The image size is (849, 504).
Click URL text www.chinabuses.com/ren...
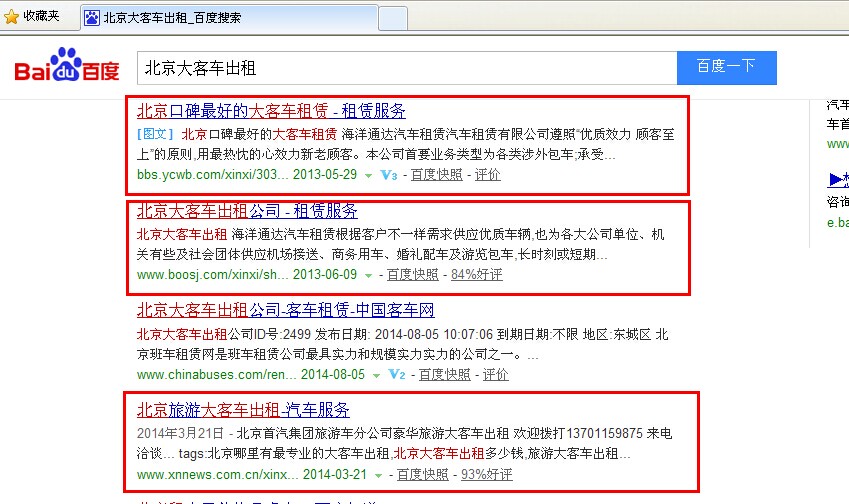pos(217,375)
